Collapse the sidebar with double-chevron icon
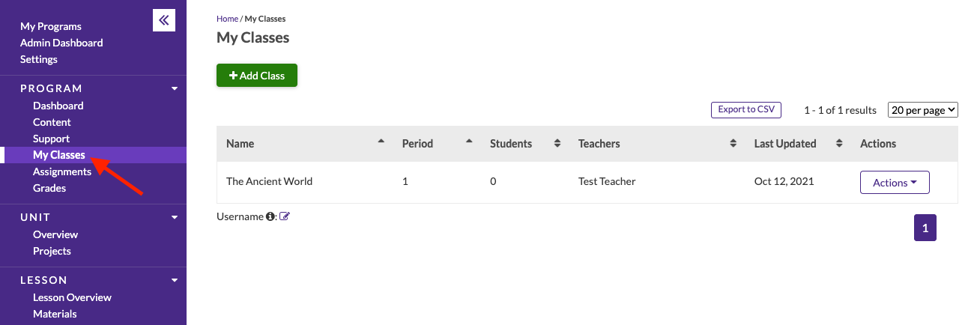The width and height of the screenshot is (980, 325). click(x=163, y=20)
